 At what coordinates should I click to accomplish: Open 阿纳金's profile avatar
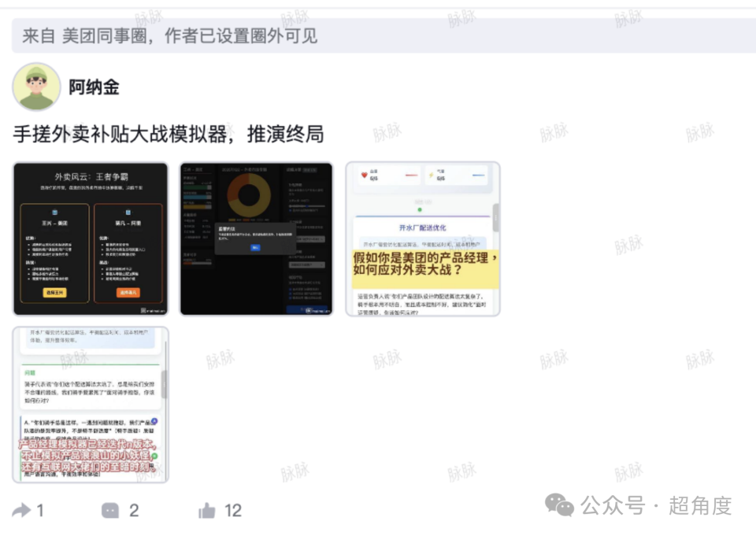35,85
